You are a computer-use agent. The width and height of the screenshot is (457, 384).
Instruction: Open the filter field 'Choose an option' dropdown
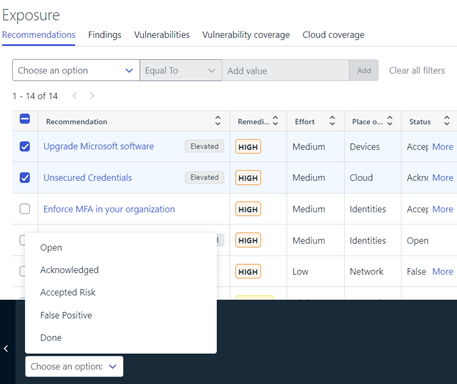pos(76,70)
